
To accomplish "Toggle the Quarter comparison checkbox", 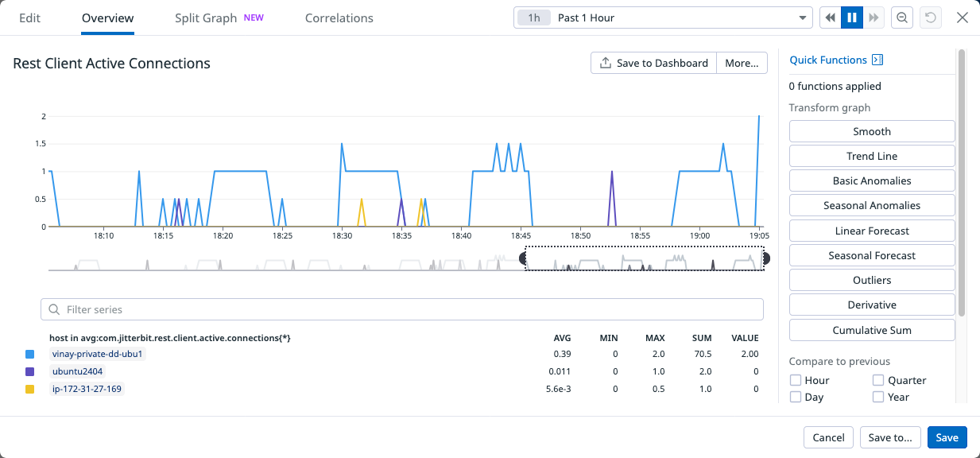I will pos(878,380).
